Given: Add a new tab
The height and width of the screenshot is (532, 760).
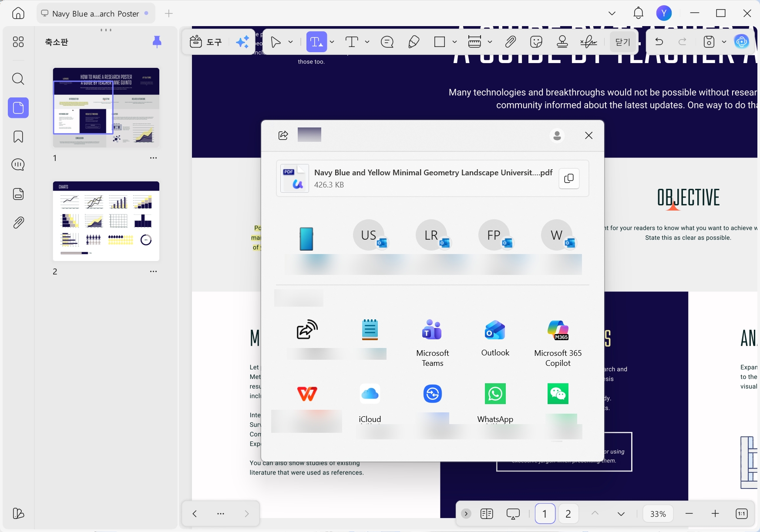Looking at the screenshot, I should tap(169, 13).
